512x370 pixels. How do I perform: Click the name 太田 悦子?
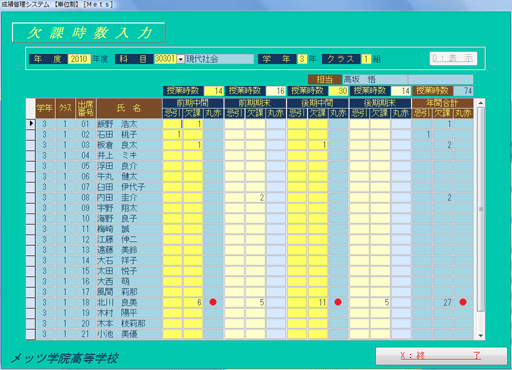pos(117,271)
